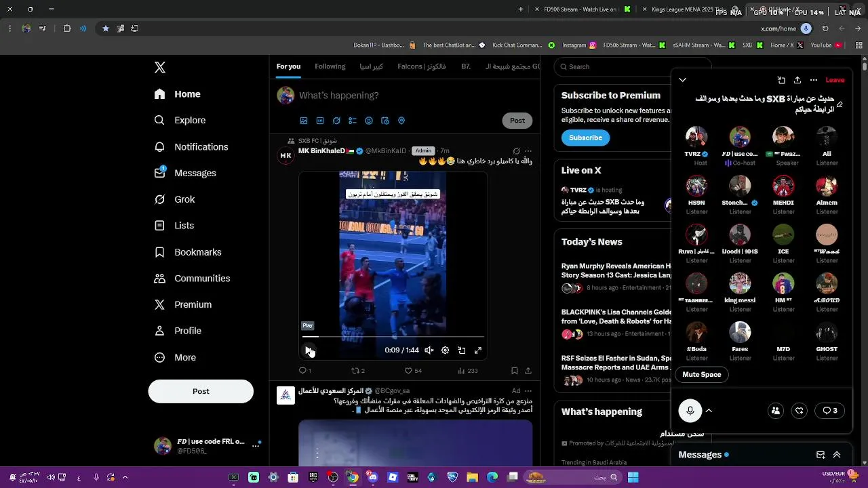This screenshot has width=868, height=488.
Task: Click the Mute Space button
Action: coord(702,375)
